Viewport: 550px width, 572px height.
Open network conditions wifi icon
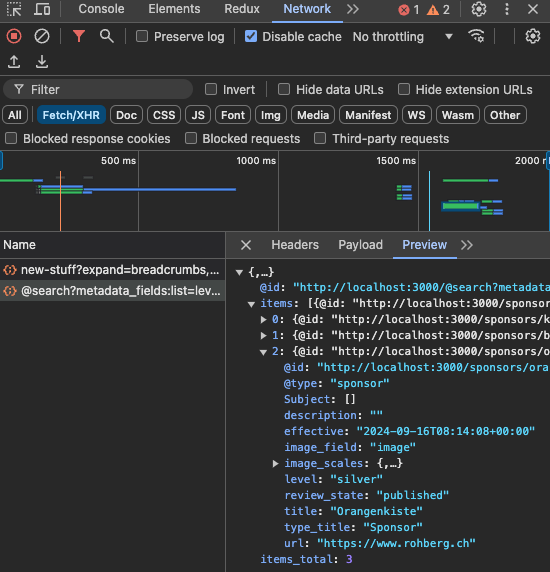pos(476,36)
